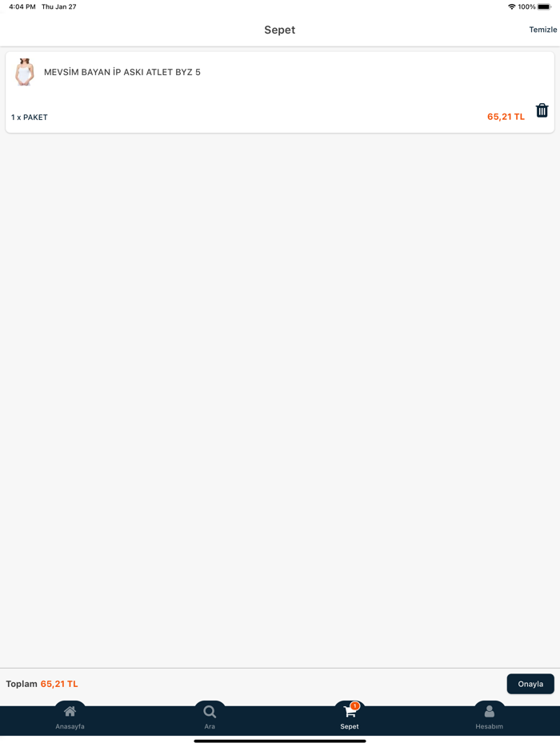The width and height of the screenshot is (560, 747).
Task: Switch to the Hesabım tab label
Action: pyautogui.click(x=489, y=726)
